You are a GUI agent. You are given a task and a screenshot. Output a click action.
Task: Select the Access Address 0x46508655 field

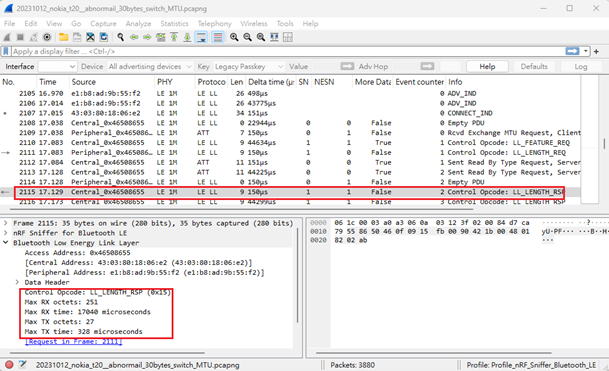point(78,253)
